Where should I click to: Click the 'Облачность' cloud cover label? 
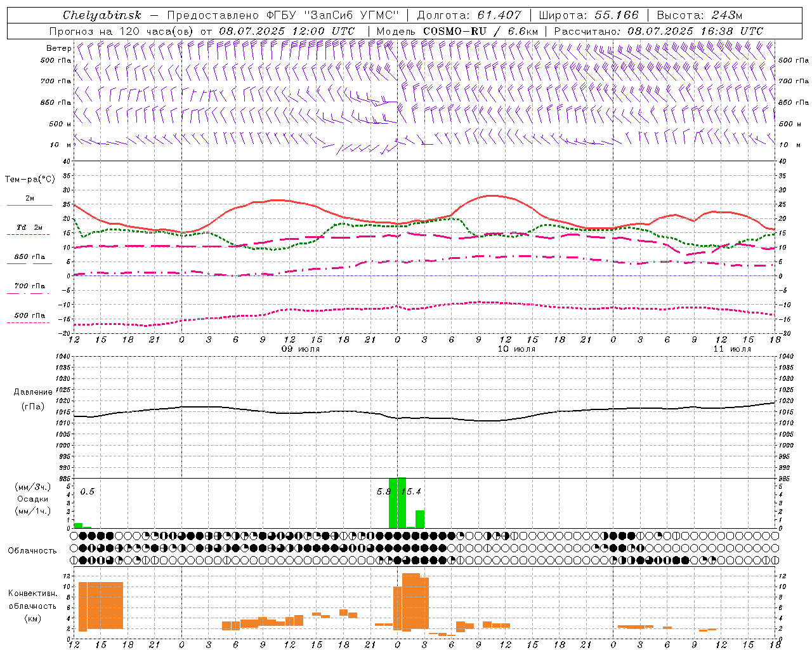tap(32, 550)
